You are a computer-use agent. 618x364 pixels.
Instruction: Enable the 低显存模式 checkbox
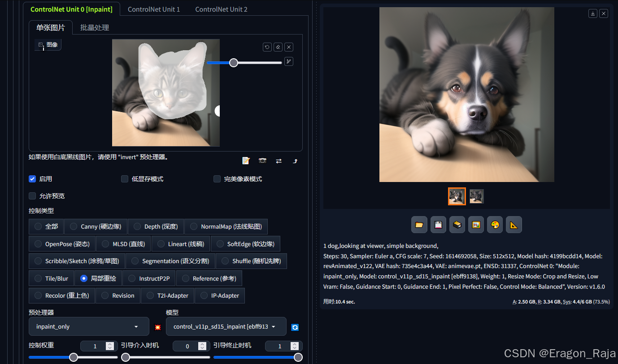click(x=125, y=179)
